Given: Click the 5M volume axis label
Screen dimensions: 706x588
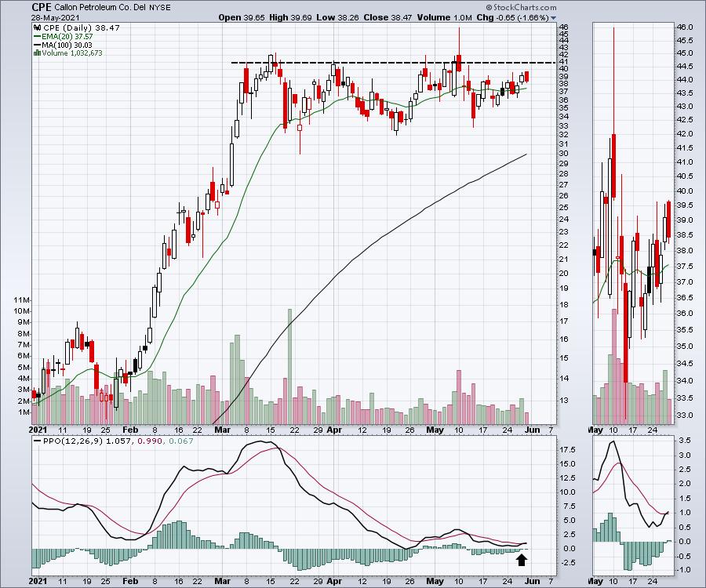Looking at the screenshot, I should [x=24, y=368].
